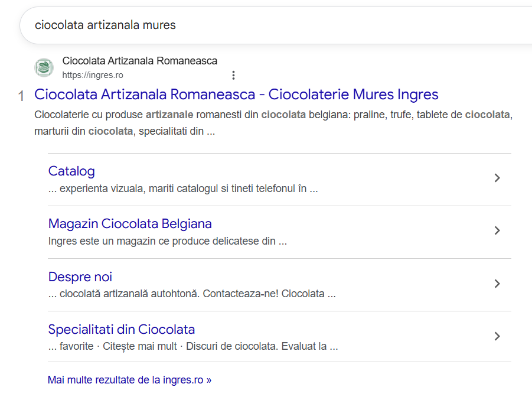This screenshot has width=532, height=413.
Task: Click the search box with 'ciocolata artizanala mures'
Action: click(276, 25)
